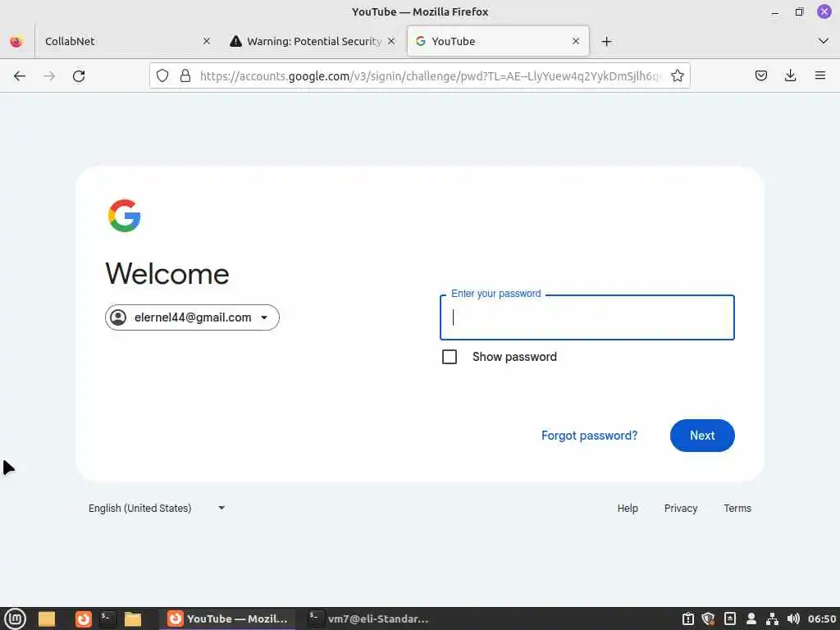840x630 pixels.
Task: Open the English (United States) language dropdown
Action: coord(157,508)
